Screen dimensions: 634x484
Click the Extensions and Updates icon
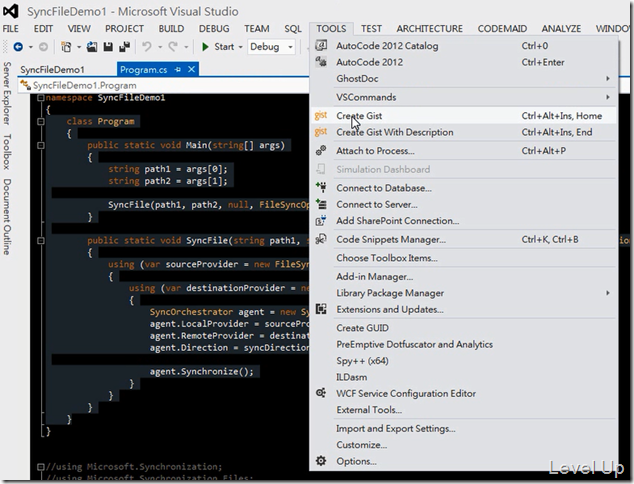point(321,309)
